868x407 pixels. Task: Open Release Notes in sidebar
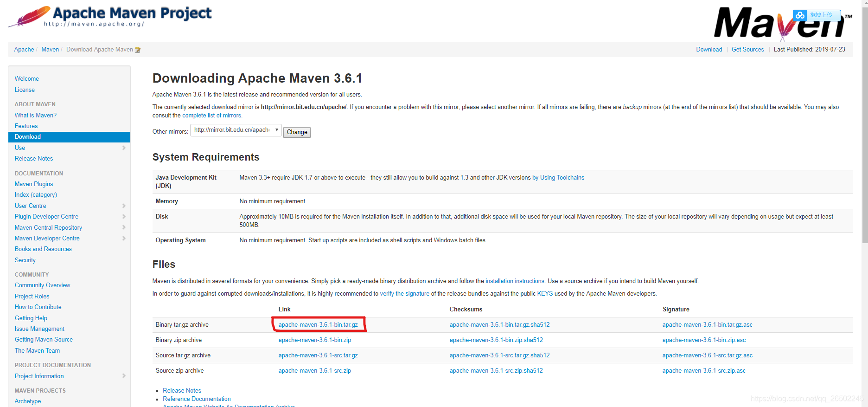tap(34, 159)
